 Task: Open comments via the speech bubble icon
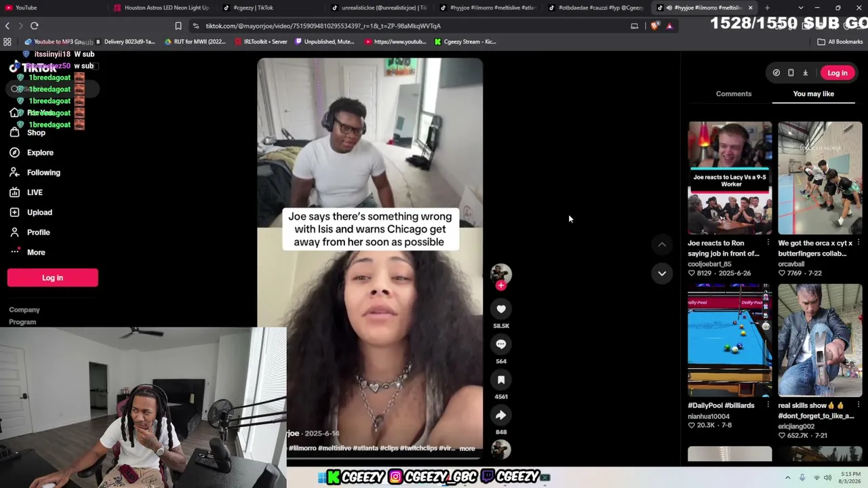click(x=501, y=344)
